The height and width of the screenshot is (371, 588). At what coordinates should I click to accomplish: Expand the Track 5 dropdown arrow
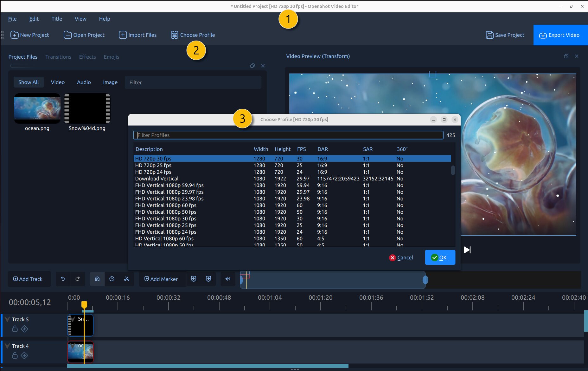coord(7,319)
